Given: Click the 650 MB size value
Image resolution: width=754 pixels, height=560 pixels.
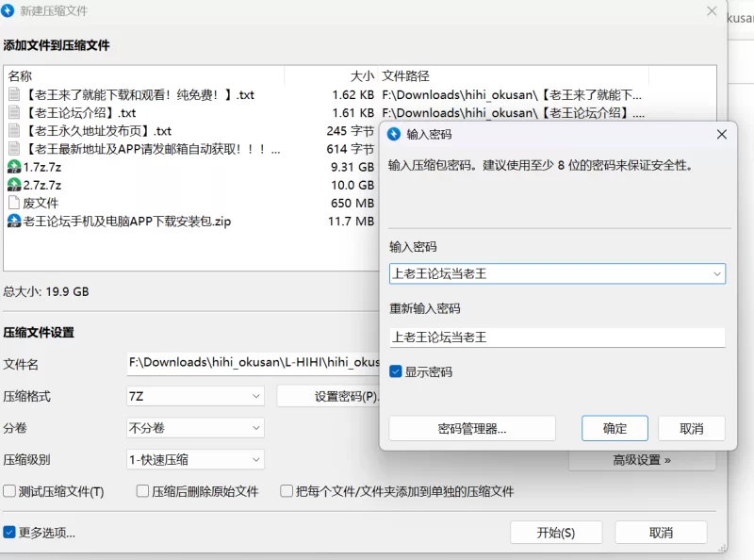Looking at the screenshot, I should [x=352, y=203].
